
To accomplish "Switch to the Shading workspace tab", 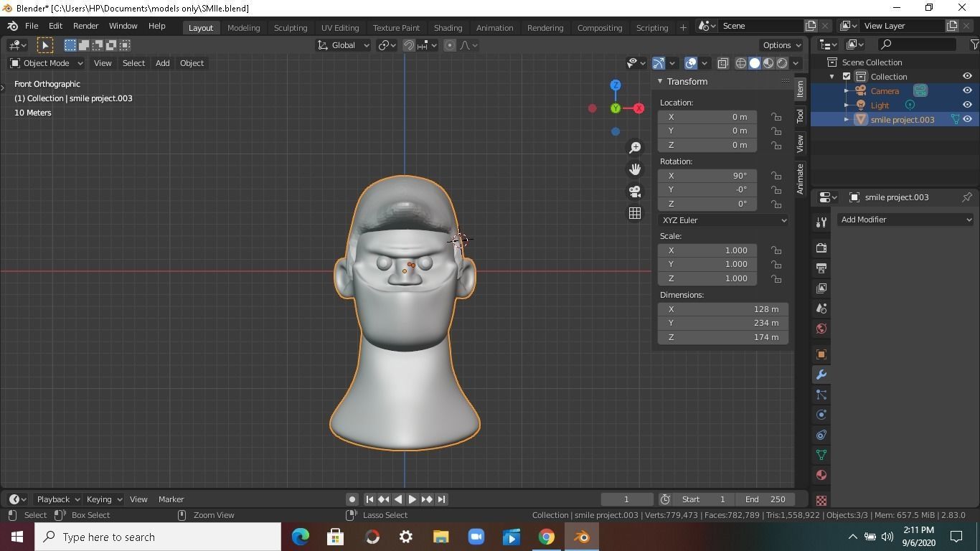I will (448, 28).
